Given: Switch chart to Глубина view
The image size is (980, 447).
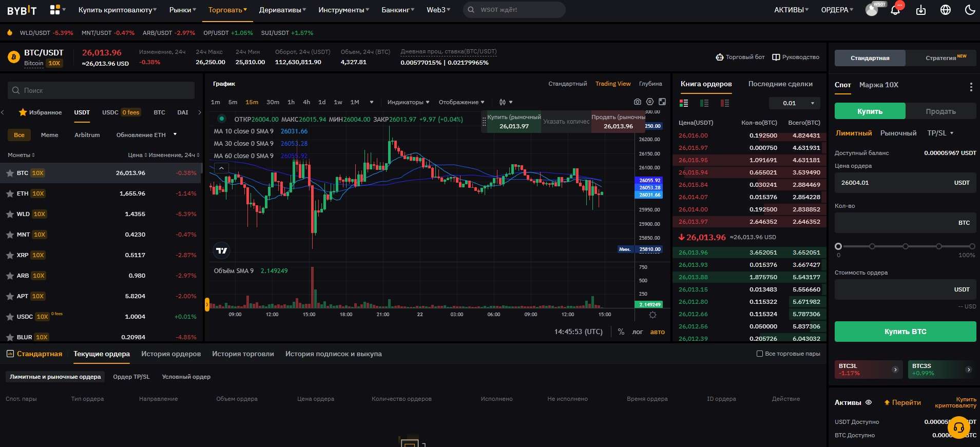Looking at the screenshot, I should coord(650,84).
